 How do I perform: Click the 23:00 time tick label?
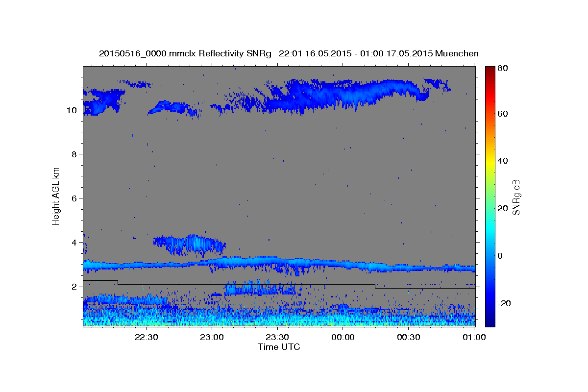coord(212,338)
